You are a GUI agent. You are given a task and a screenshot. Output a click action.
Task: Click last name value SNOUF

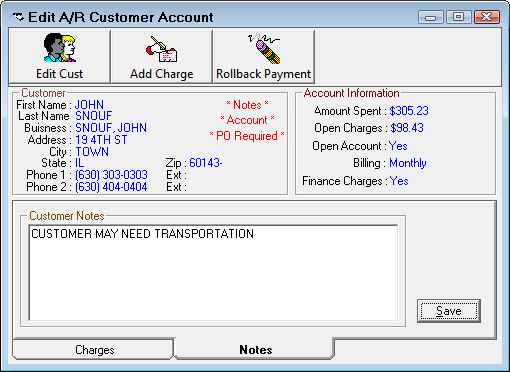(94, 116)
